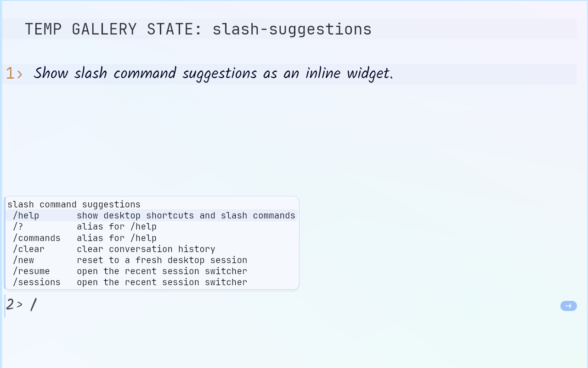This screenshot has height=368, width=588.
Task: Click the blue send arrow button
Action: 568,306
